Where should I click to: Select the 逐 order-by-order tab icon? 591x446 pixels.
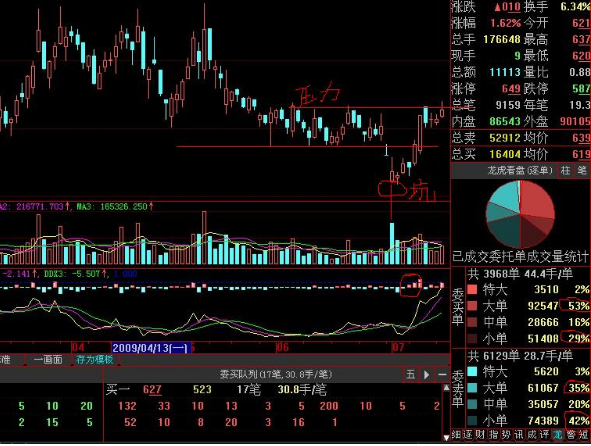coord(468,435)
